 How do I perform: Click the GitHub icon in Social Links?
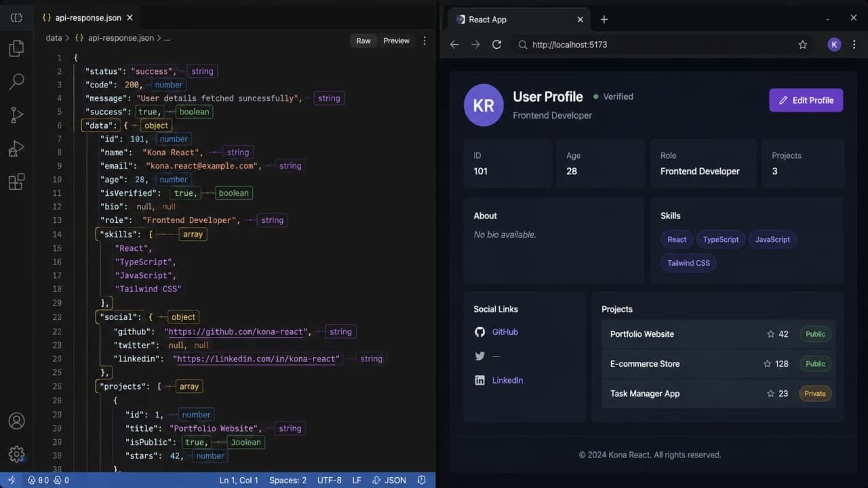tap(480, 332)
